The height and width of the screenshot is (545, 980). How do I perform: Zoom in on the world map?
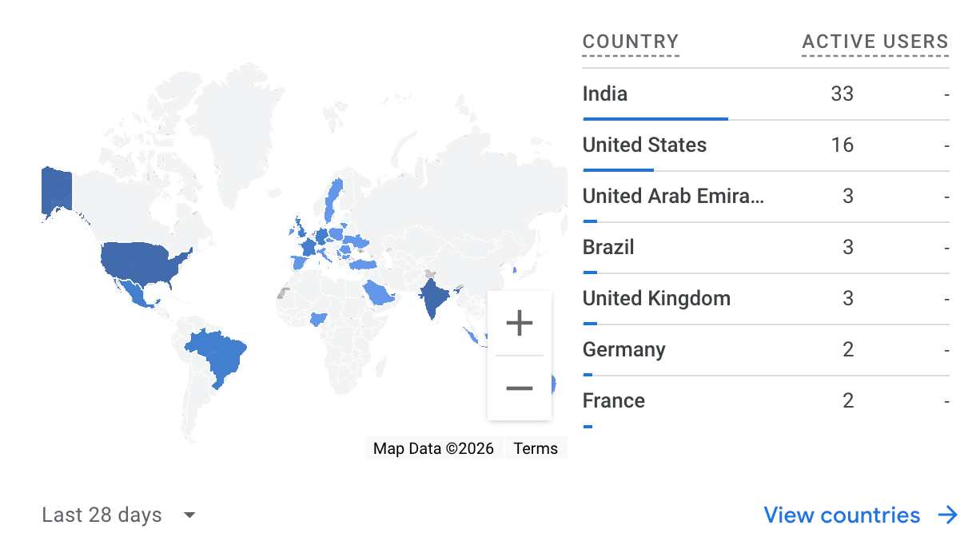click(520, 323)
